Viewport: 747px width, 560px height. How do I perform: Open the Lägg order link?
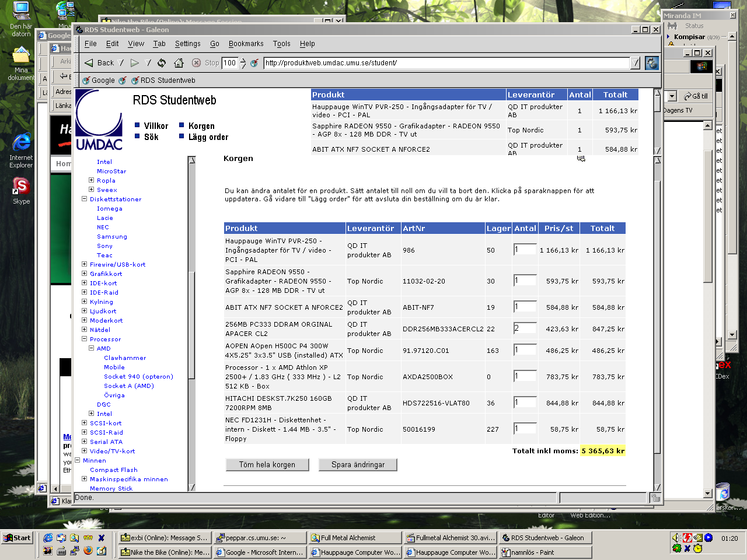[208, 137]
